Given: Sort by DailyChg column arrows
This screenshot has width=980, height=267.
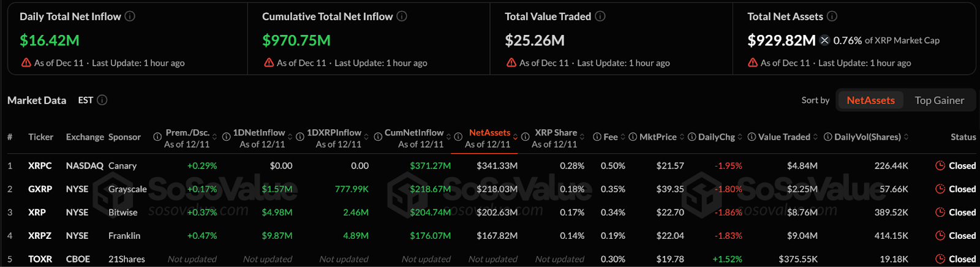Looking at the screenshot, I should tap(740, 137).
